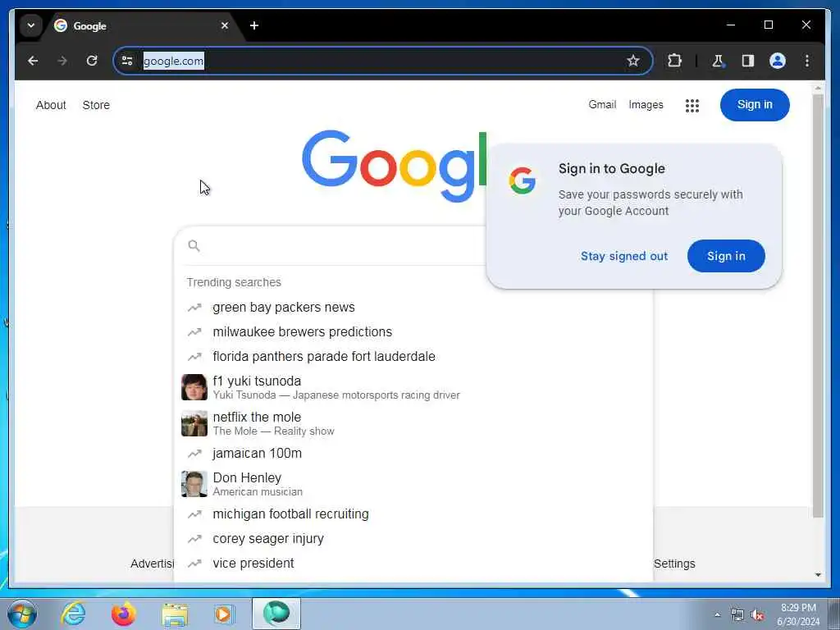The width and height of the screenshot is (840, 630).
Task: Show hidden tray icons arrow
Action: coord(717,615)
